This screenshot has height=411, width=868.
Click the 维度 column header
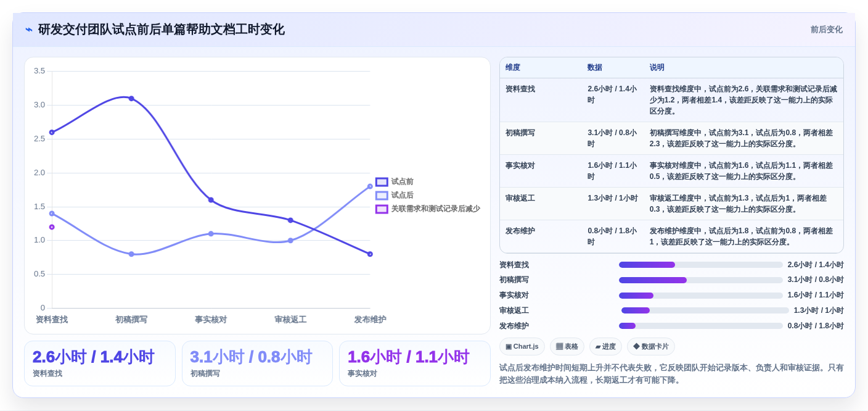[513, 68]
